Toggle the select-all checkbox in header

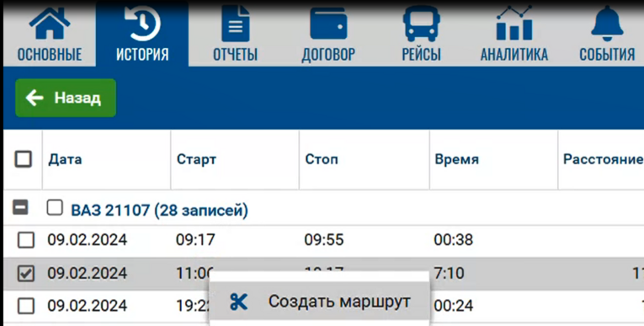24,159
